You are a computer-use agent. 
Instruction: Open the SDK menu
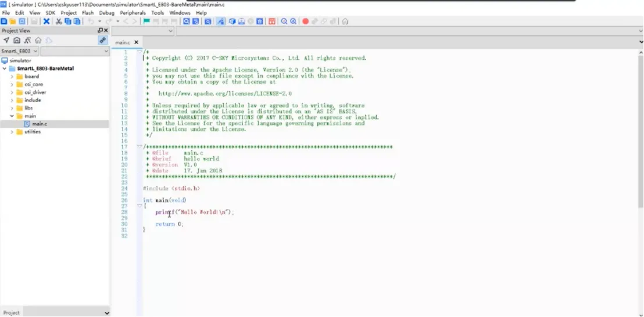(x=50, y=13)
